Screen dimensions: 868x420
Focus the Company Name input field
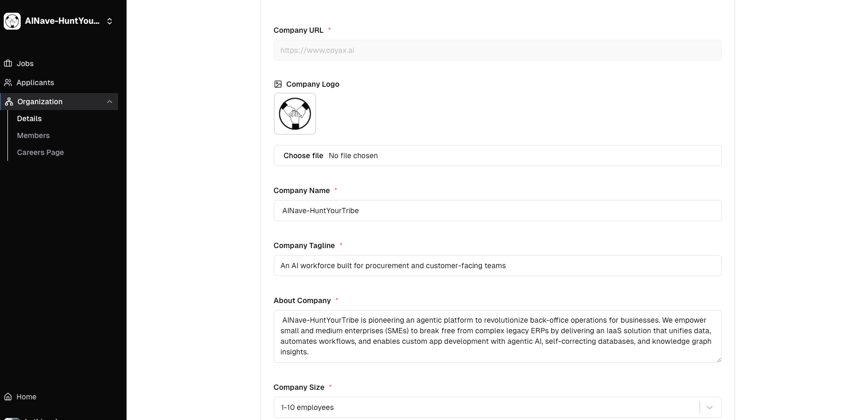coord(497,211)
